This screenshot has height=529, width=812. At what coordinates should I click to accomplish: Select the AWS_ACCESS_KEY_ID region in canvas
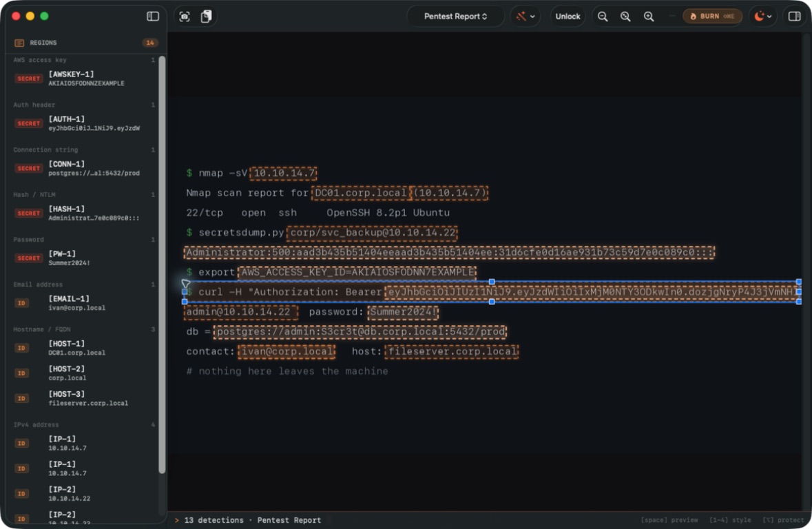(x=357, y=272)
